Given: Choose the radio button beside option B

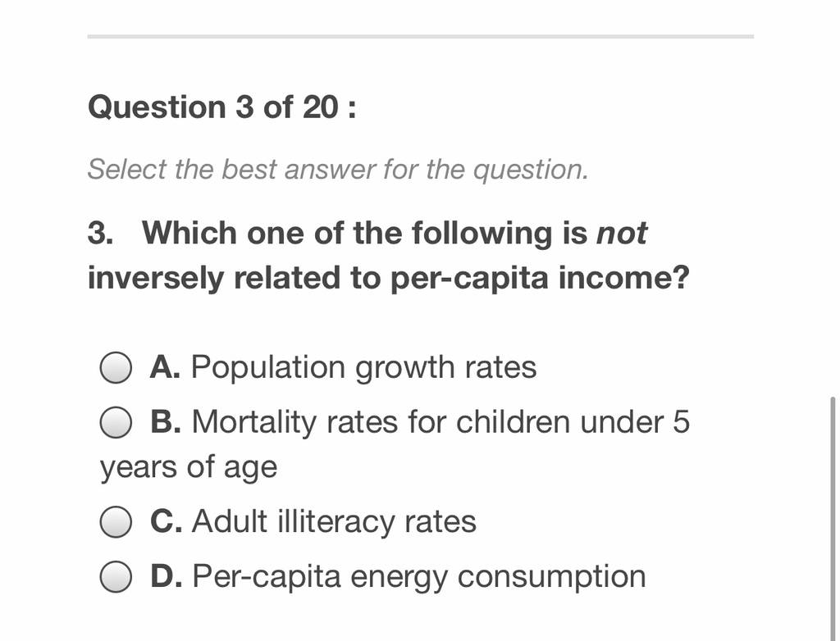Looking at the screenshot, I should coord(116,422).
